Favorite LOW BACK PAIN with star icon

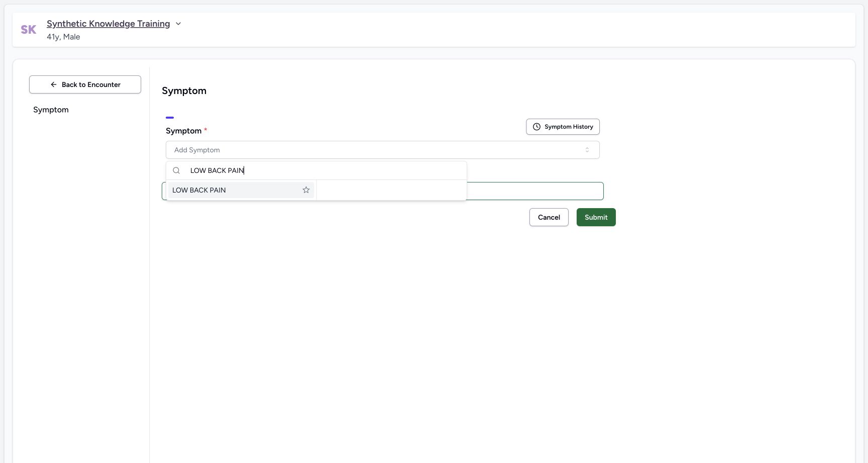pyautogui.click(x=306, y=190)
